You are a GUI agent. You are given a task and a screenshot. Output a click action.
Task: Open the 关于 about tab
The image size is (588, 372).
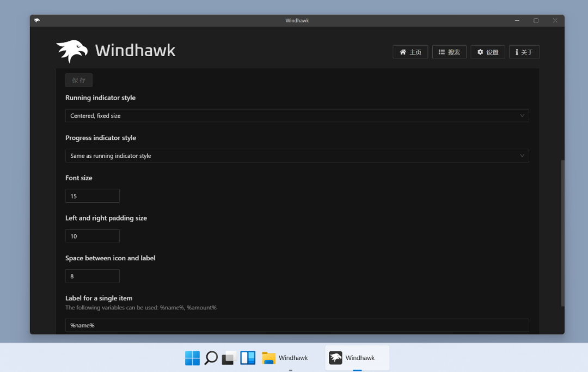[524, 52]
